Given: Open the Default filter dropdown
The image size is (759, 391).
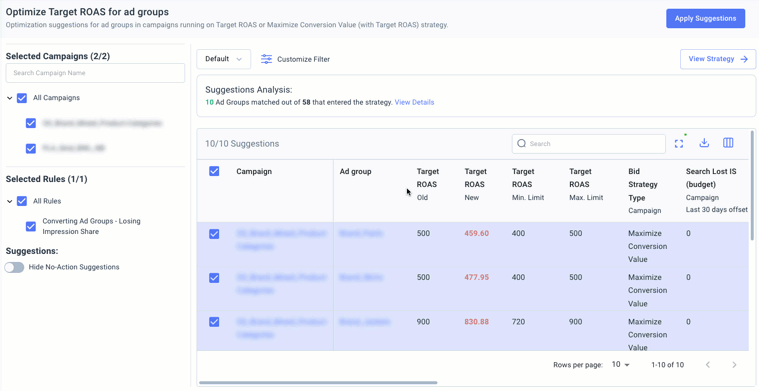Looking at the screenshot, I should [224, 59].
